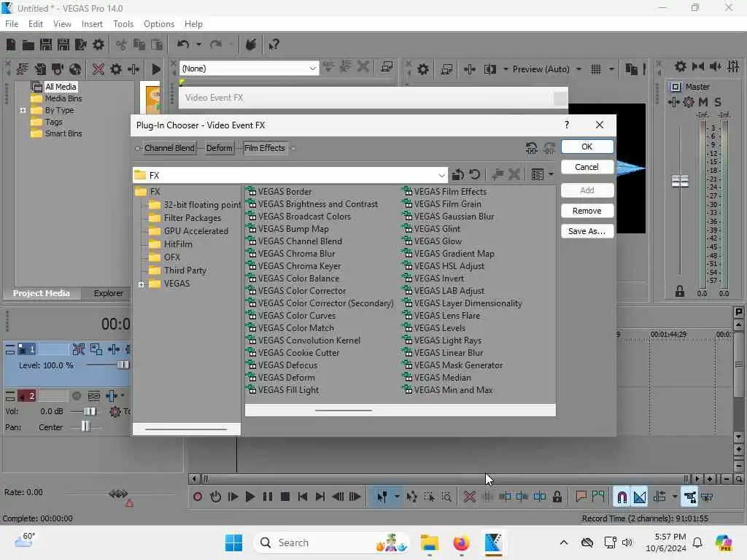The image size is (747, 560).
Task: Open File Explorer from taskbar
Action: point(429,542)
